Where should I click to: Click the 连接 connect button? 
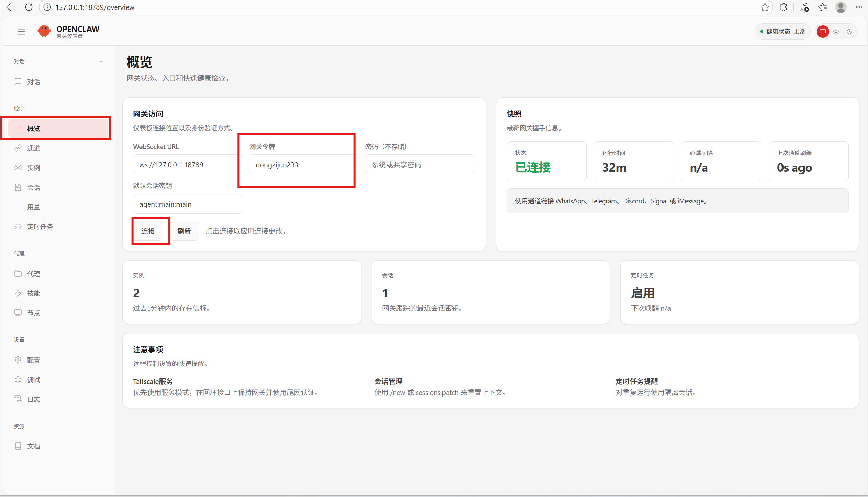148,231
